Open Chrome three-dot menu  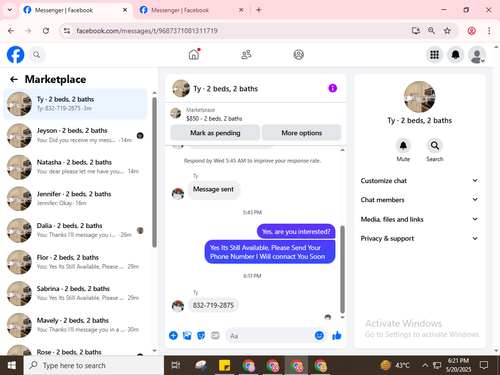[489, 31]
